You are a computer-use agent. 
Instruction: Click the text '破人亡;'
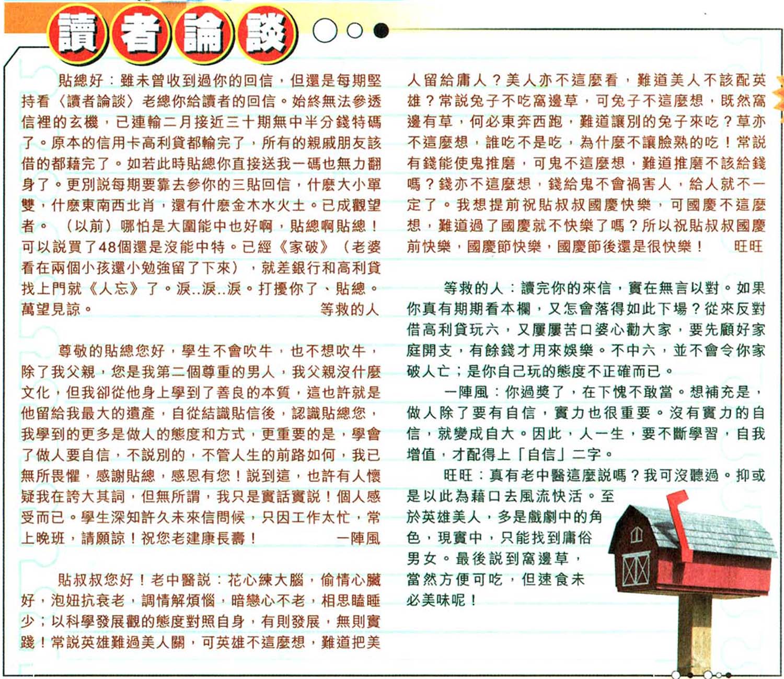point(433,372)
